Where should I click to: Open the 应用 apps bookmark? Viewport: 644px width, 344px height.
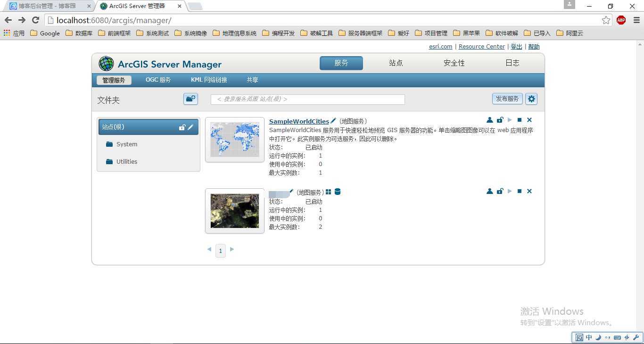[14, 33]
